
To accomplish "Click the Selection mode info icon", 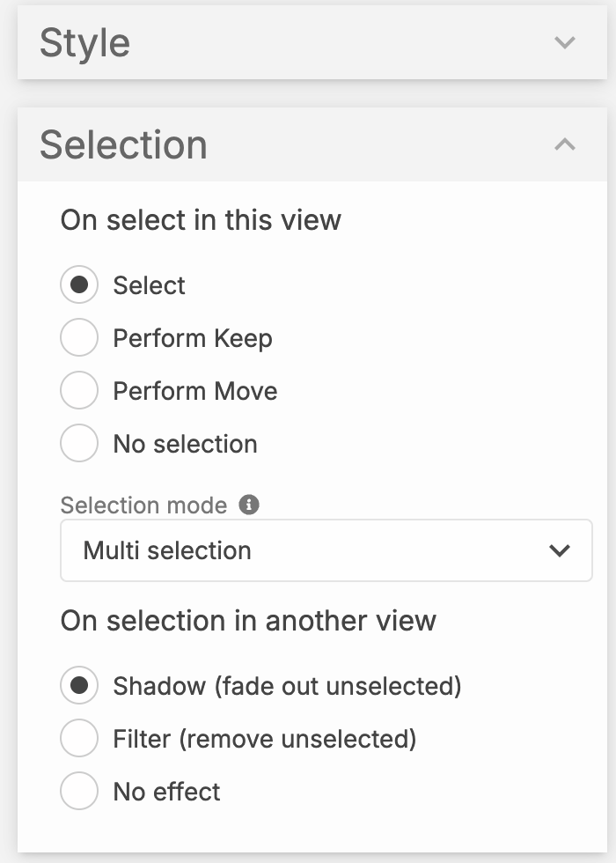I will [x=250, y=505].
